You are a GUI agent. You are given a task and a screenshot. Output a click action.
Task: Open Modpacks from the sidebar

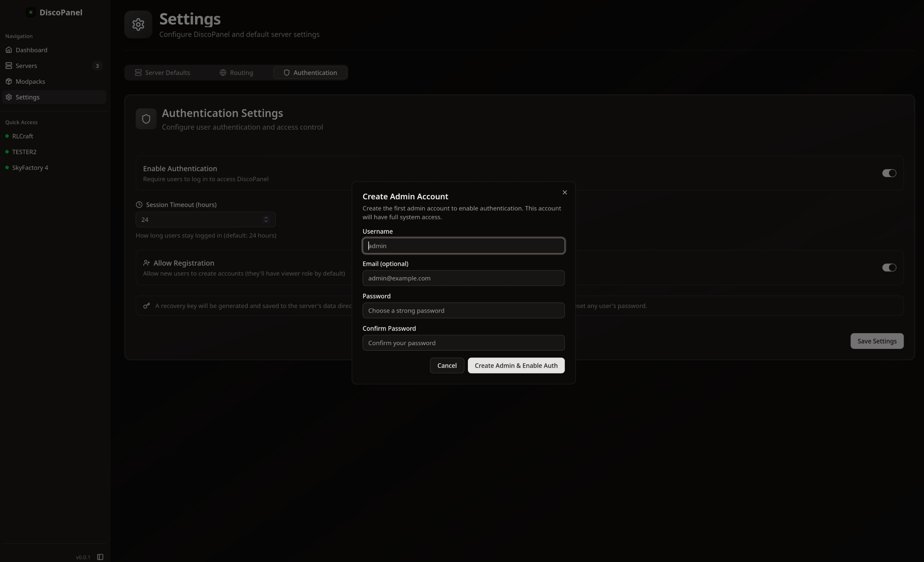coord(54,81)
